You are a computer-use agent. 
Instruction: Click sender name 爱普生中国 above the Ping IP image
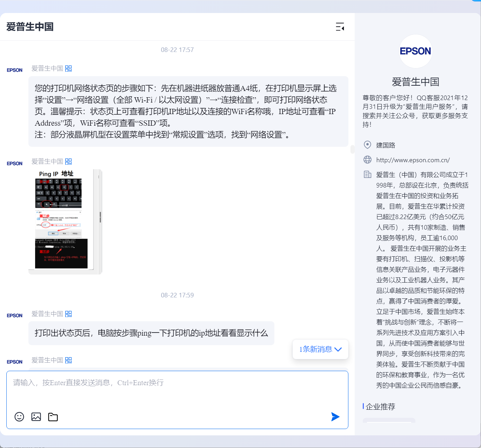click(47, 162)
